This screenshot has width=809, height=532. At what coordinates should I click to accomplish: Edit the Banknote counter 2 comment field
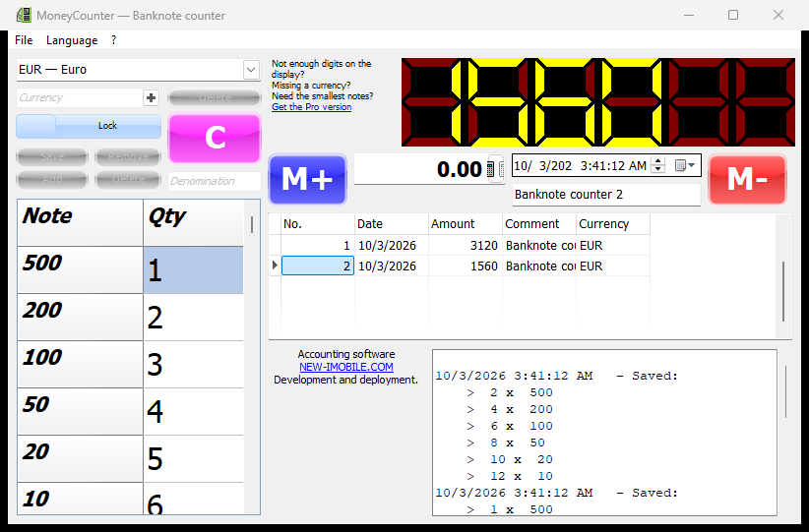point(606,195)
